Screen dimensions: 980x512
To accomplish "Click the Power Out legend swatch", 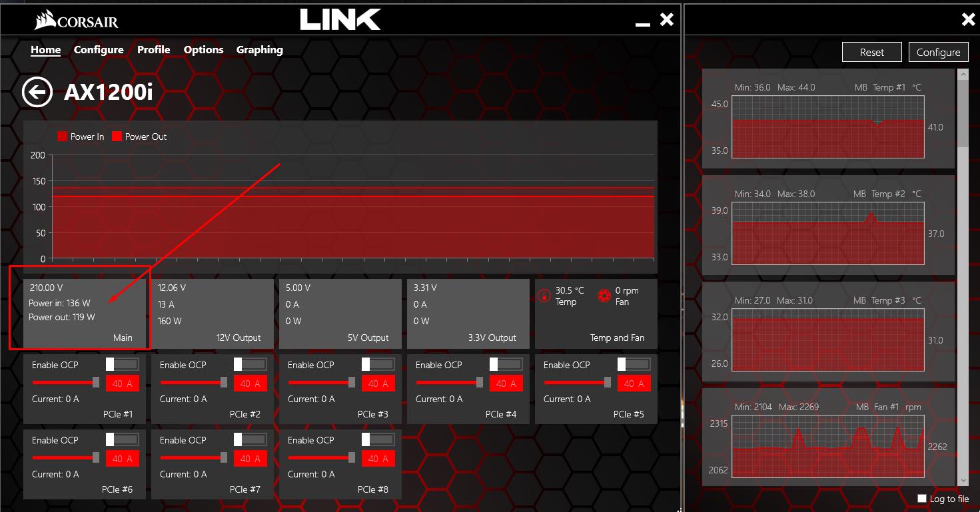I will [x=117, y=136].
